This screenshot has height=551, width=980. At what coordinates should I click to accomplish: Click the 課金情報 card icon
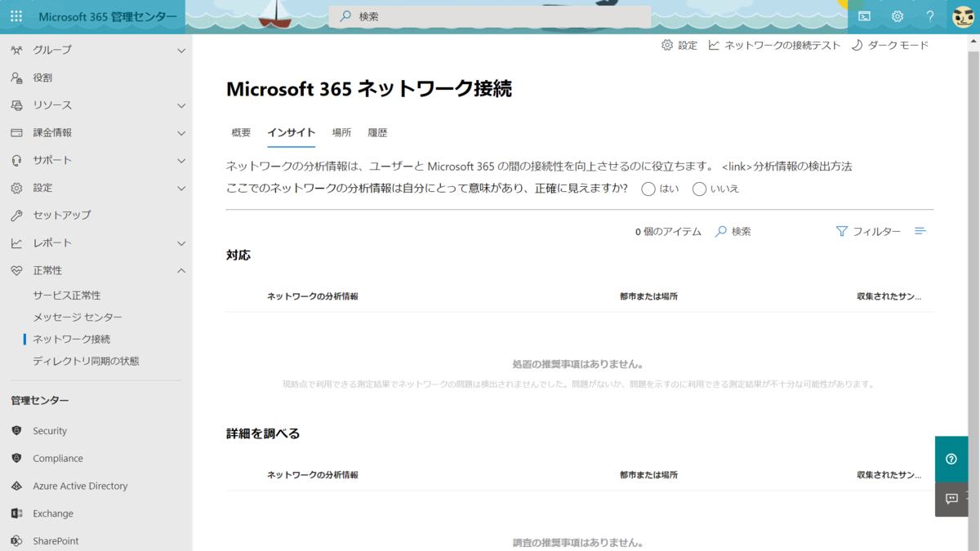16,132
